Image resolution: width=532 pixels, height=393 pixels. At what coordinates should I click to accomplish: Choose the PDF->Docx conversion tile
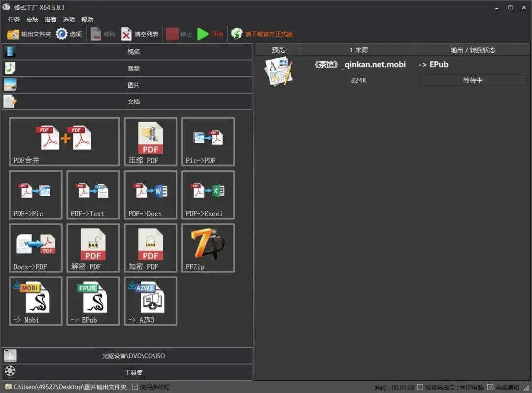coord(150,195)
